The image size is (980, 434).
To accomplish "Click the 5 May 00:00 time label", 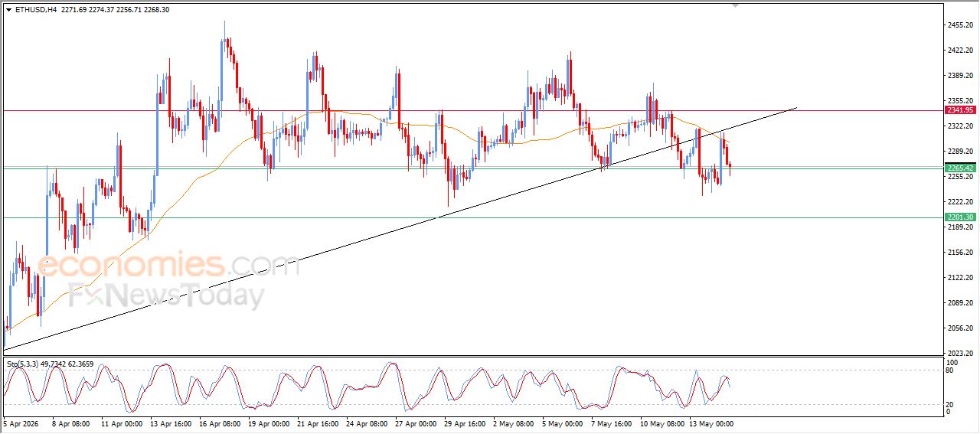I will point(563,423).
